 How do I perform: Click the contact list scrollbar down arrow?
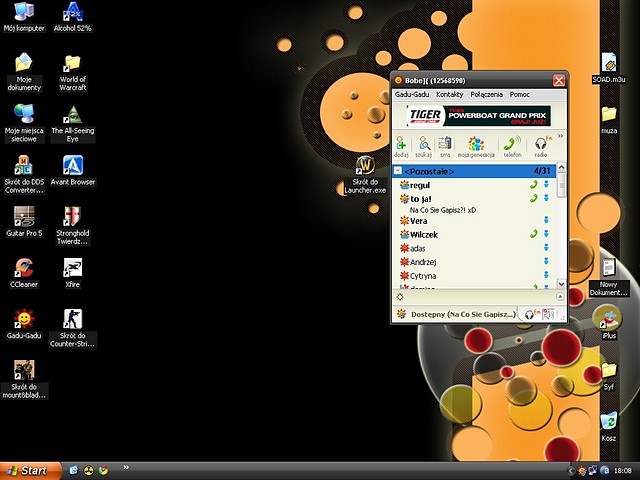click(x=561, y=284)
